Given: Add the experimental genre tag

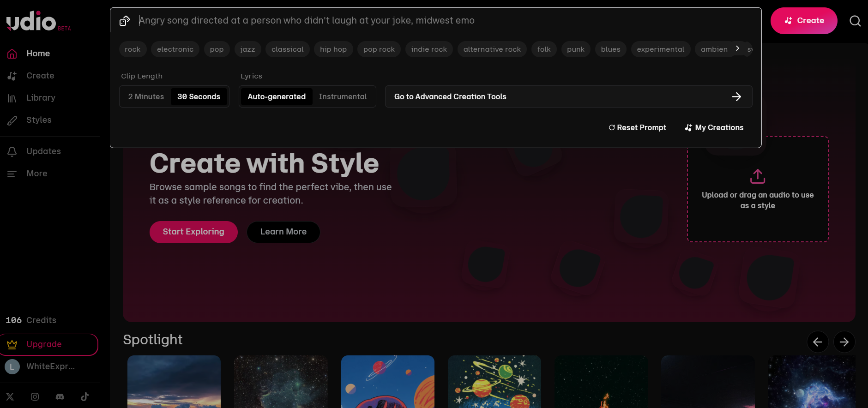Looking at the screenshot, I should click(661, 49).
